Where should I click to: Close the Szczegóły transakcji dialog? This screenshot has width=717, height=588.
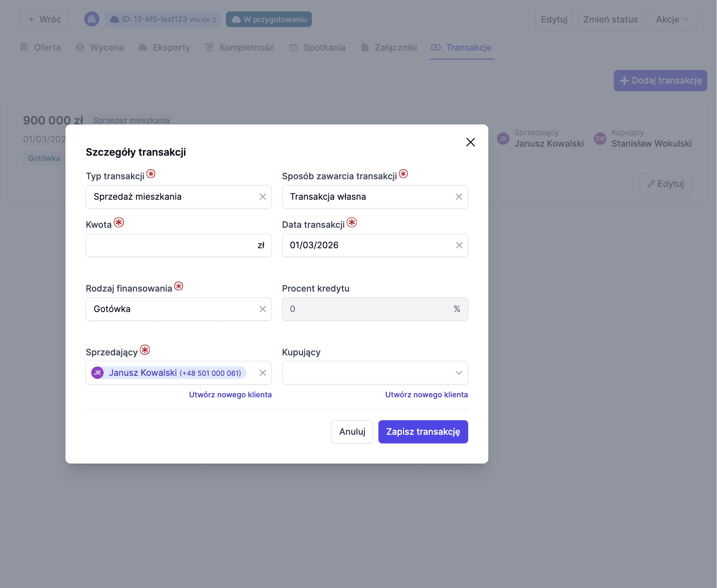coord(470,142)
